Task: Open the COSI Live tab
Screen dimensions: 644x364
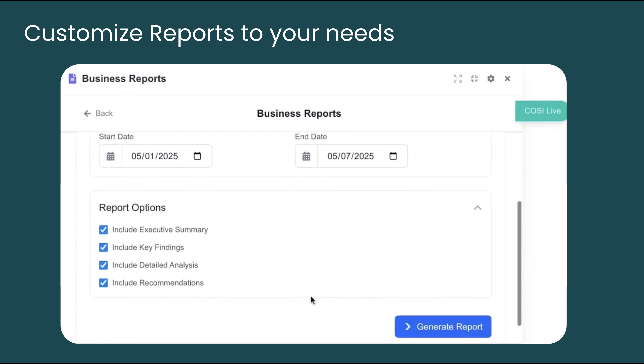Action: click(542, 111)
